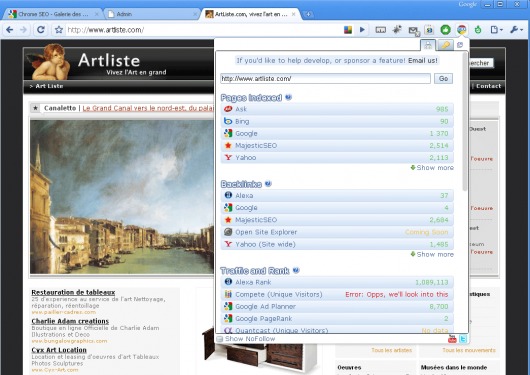
Task: Reload the page with the refresh icon
Action: [41, 30]
